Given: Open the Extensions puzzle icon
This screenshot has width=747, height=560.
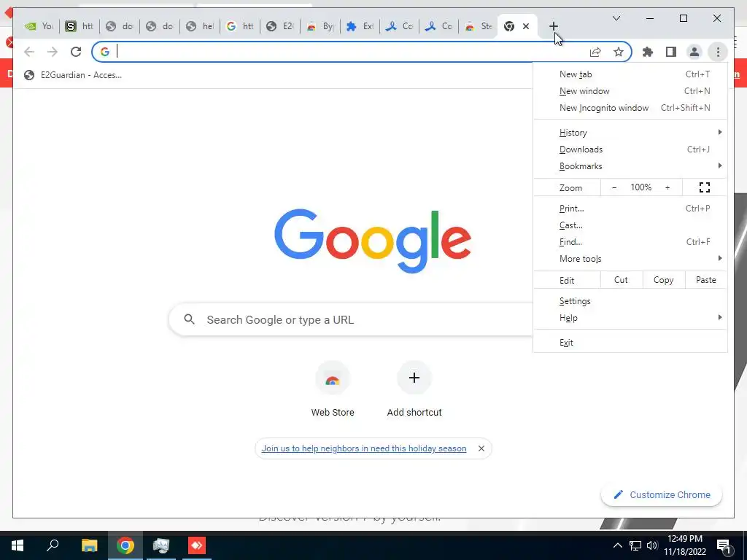Looking at the screenshot, I should pyautogui.click(x=648, y=52).
